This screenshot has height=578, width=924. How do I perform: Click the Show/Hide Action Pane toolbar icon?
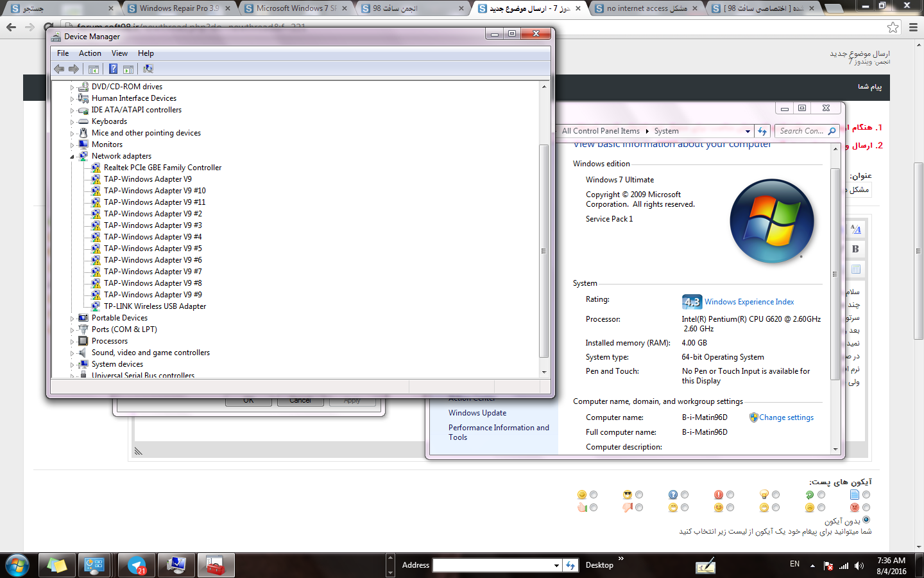click(128, 69)
